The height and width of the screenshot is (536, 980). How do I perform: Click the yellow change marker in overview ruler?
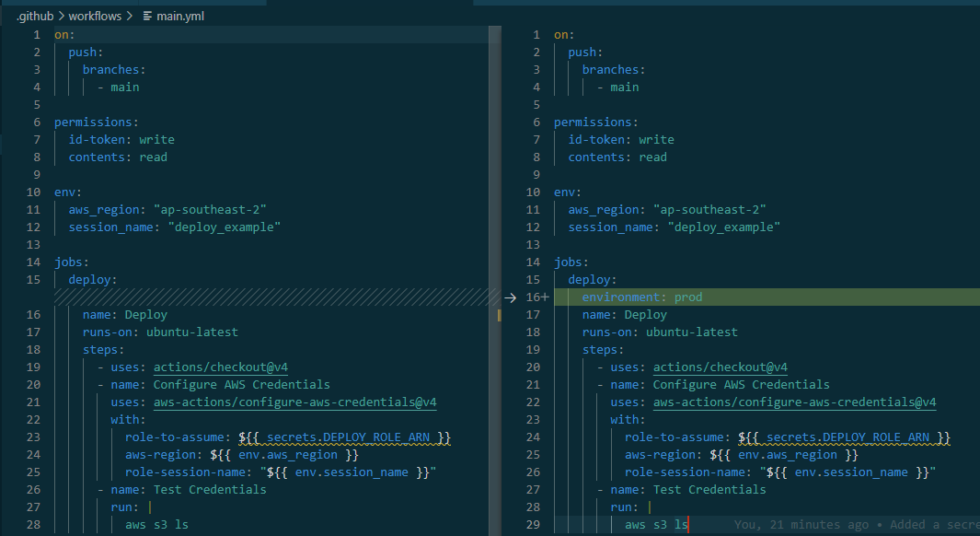pyautogui.click(x=499, y=315)
